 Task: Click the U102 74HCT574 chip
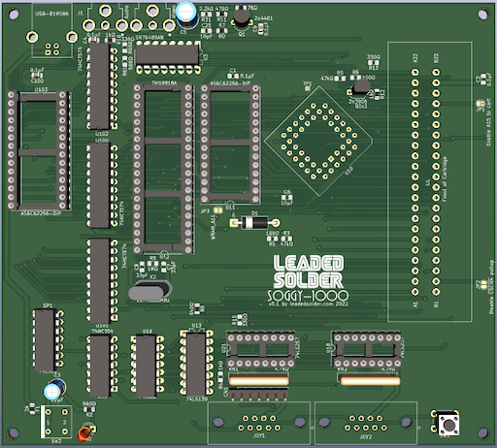coord(102,86)
